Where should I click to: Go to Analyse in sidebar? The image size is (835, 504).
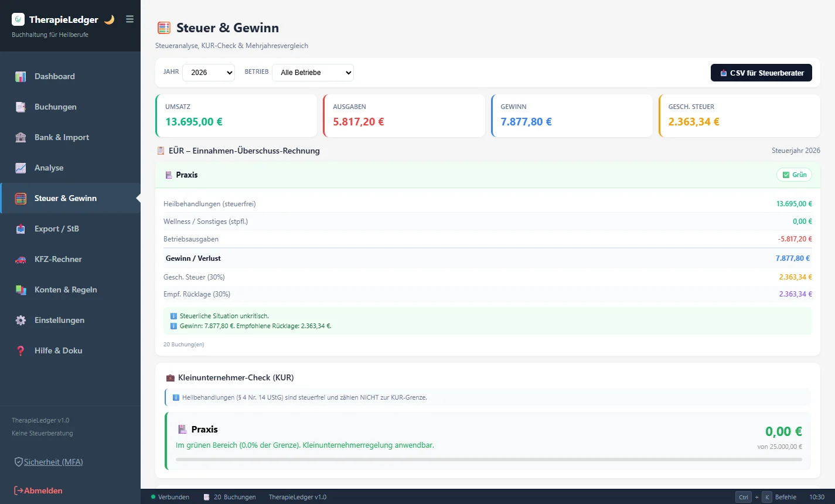(70, 168)
